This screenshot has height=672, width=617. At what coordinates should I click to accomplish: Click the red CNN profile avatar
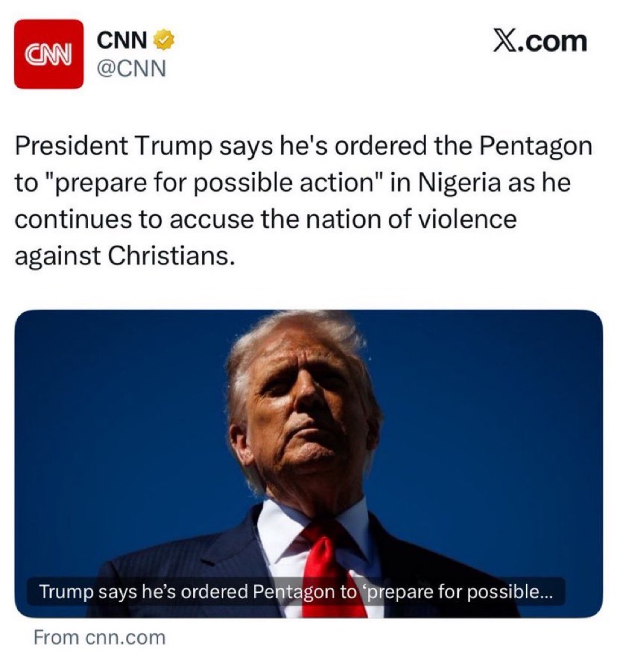[x=49, y=54]
